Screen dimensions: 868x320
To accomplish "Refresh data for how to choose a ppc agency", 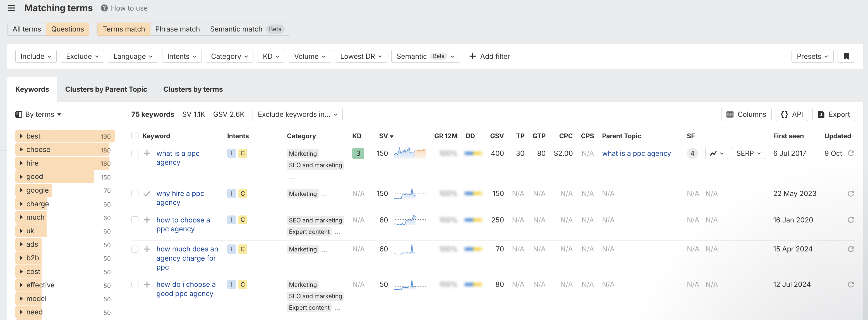I will pyautogui.click(x=851, y=220).
